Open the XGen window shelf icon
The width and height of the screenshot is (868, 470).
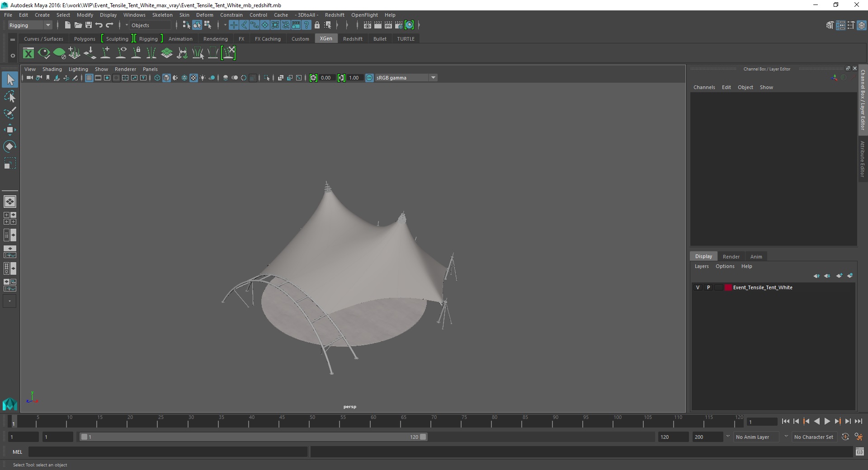tap(28, 53)
